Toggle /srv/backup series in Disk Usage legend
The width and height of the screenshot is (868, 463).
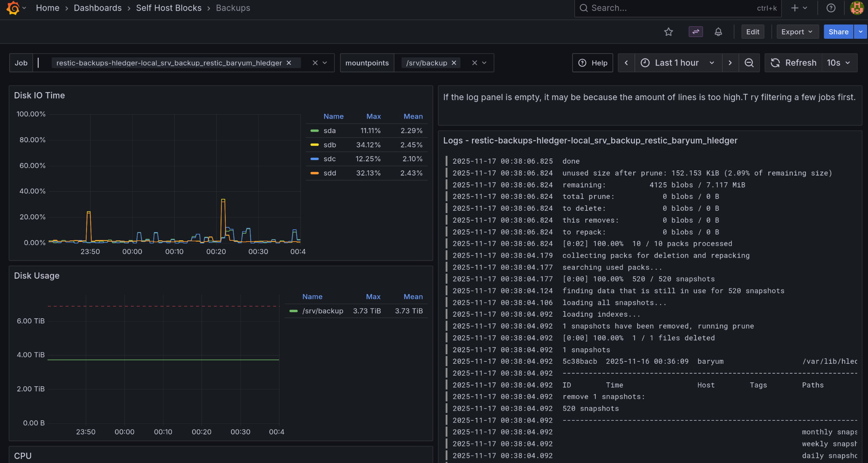[323, 311]
